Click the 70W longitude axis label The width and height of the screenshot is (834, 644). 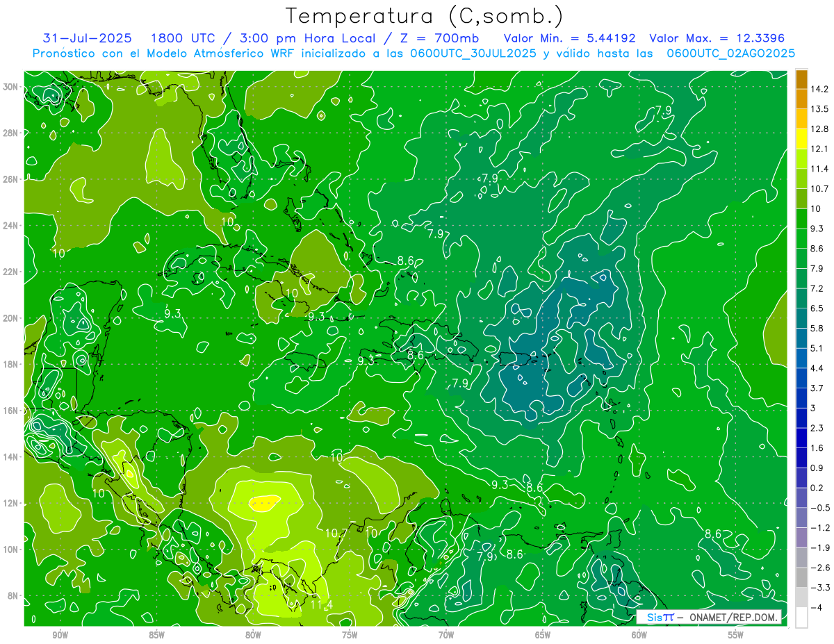446,635
